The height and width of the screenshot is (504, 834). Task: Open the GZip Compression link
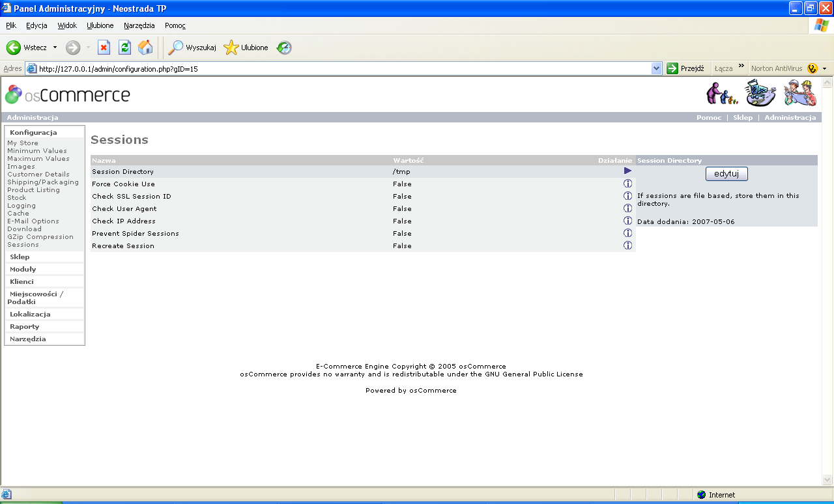[40, 237]
